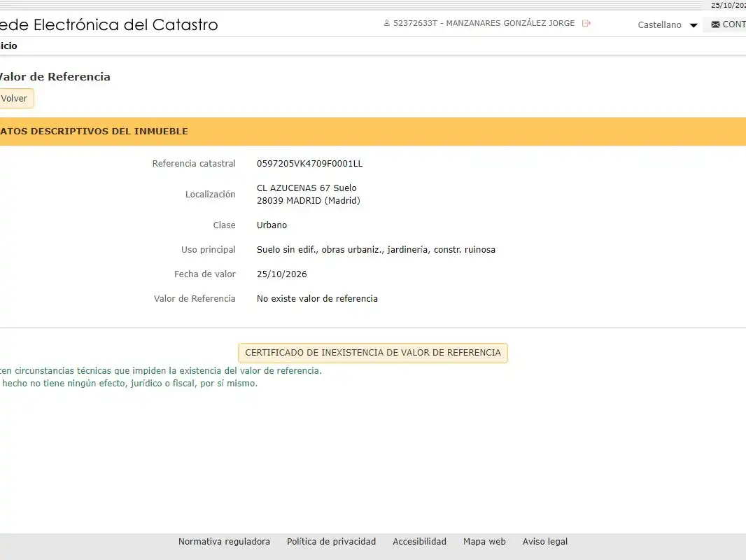
Task: Click the envelope contact icon
Action: tap(715, 24)
